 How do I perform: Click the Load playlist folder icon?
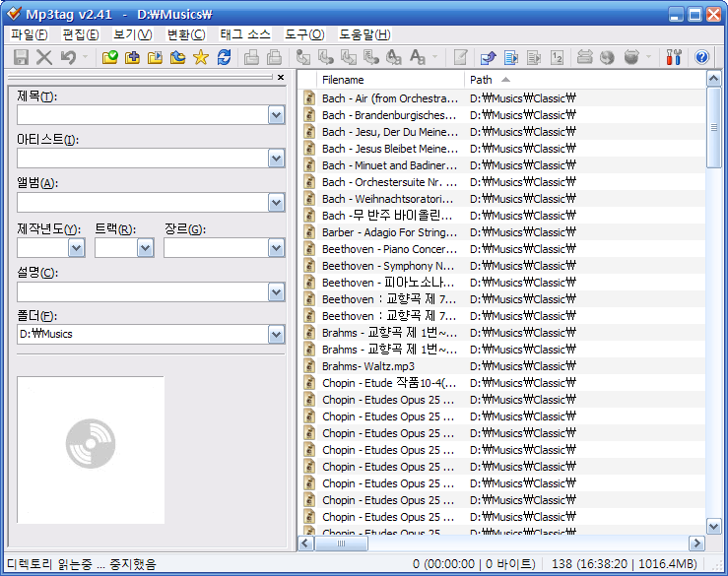[x=155, y=57]
